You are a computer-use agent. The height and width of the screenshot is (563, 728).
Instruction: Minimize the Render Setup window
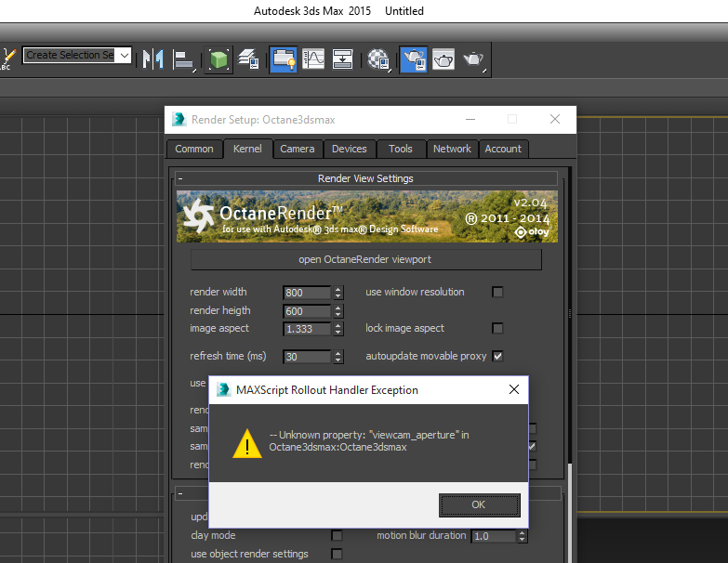(470, 119)
